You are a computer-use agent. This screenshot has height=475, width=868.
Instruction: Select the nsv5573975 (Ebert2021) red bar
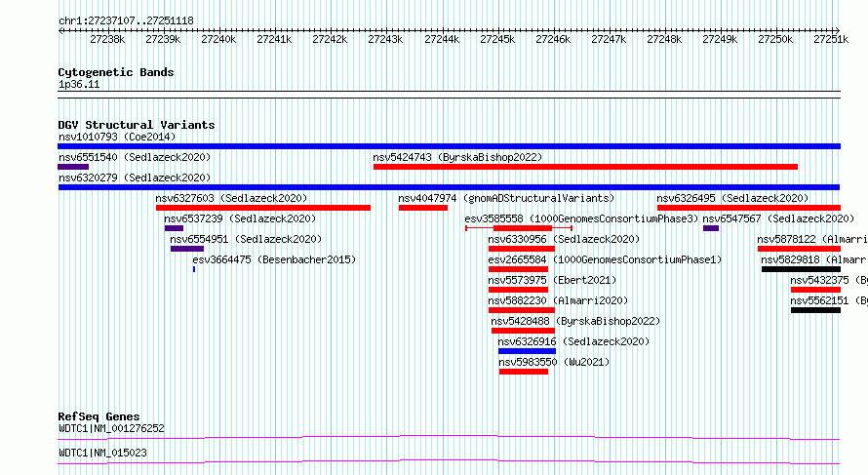[x=518, y=290]
